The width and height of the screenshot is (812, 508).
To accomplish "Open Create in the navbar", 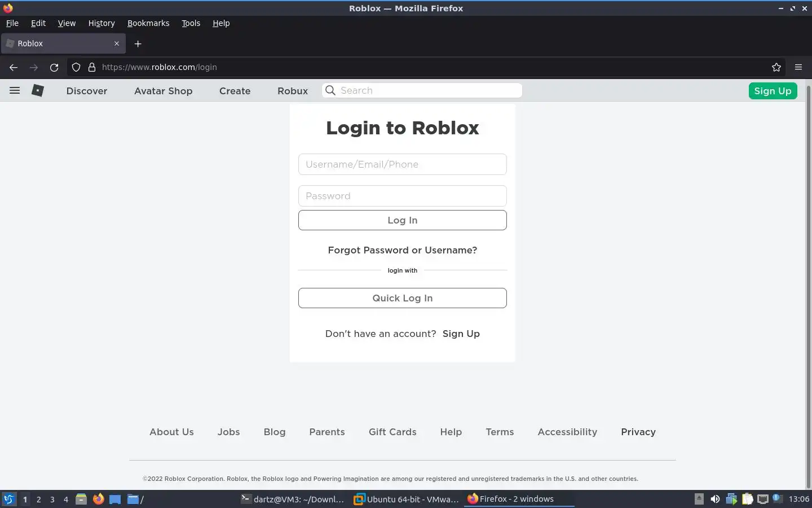I will point(235,91).
